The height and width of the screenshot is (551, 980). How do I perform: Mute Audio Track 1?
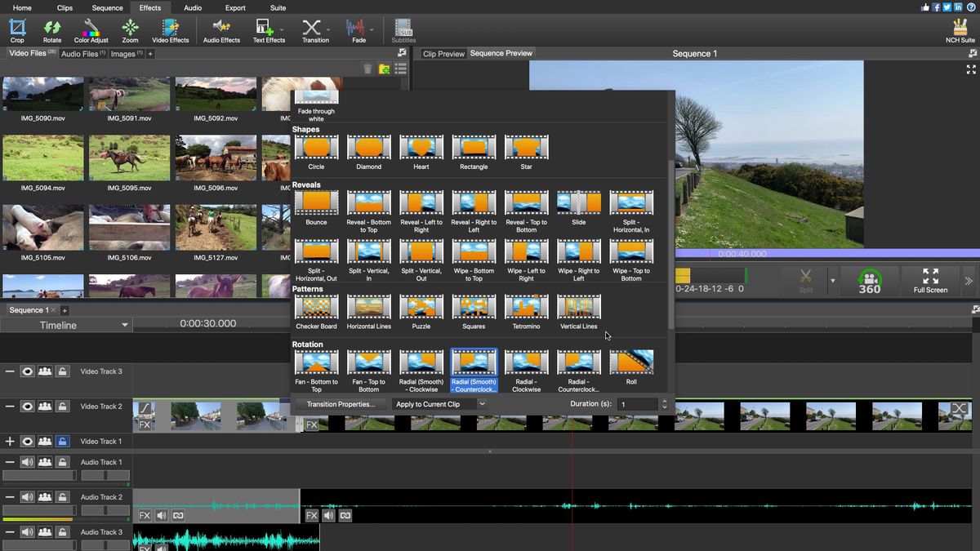pos(27,460)
